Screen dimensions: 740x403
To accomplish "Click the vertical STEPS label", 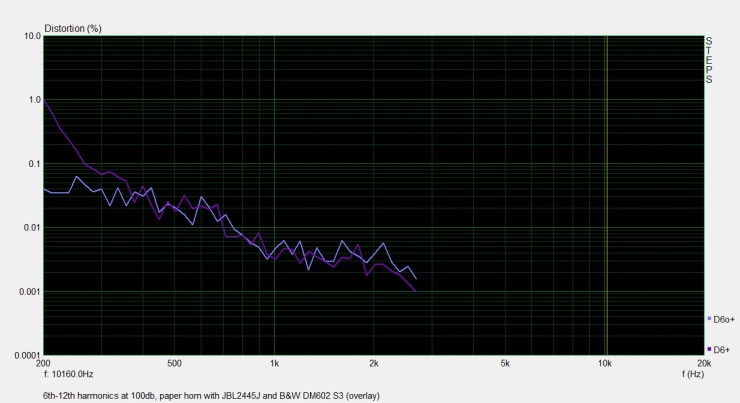I will [709, 60].
